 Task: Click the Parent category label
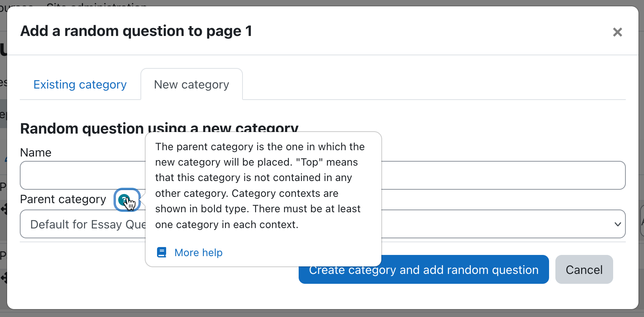tap(63, 199)
